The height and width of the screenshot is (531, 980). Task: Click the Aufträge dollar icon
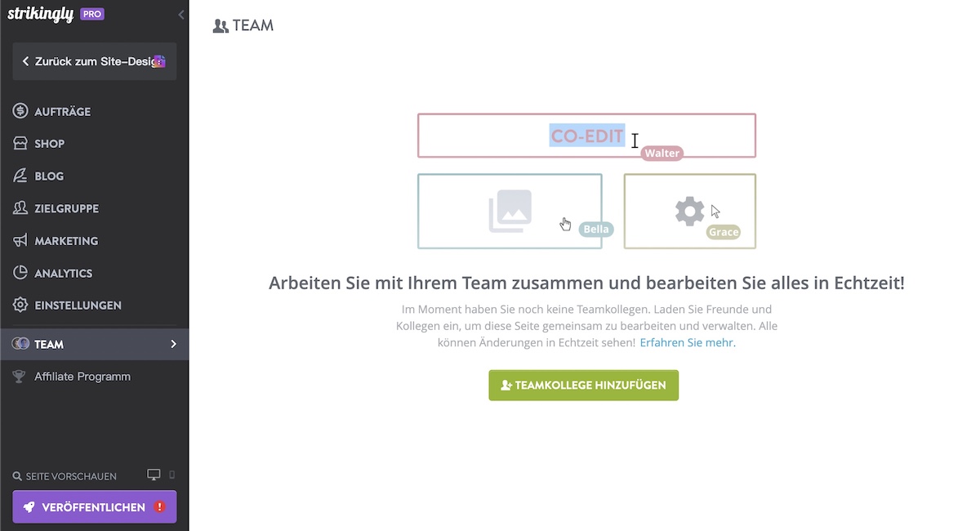pyautogui.click(x=20, y=111)
